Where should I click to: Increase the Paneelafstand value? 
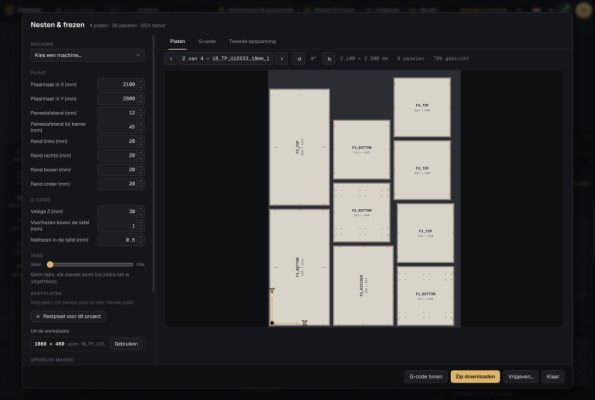tap(141, 110)
